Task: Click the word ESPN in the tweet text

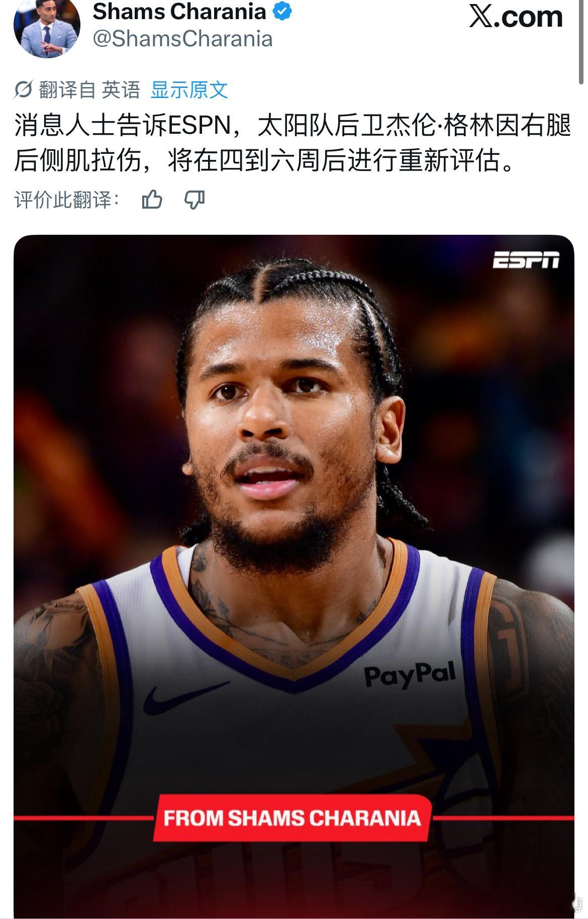Action: pyautogui.click(x=199, y=126)
